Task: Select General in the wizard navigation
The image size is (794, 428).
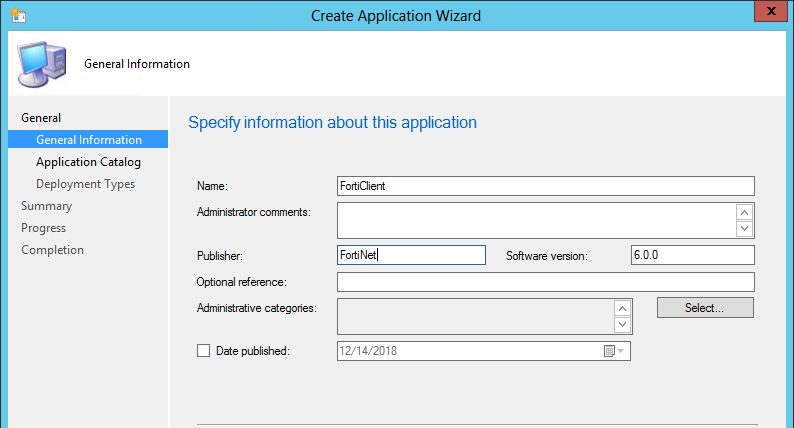Action: pos(41,118)
